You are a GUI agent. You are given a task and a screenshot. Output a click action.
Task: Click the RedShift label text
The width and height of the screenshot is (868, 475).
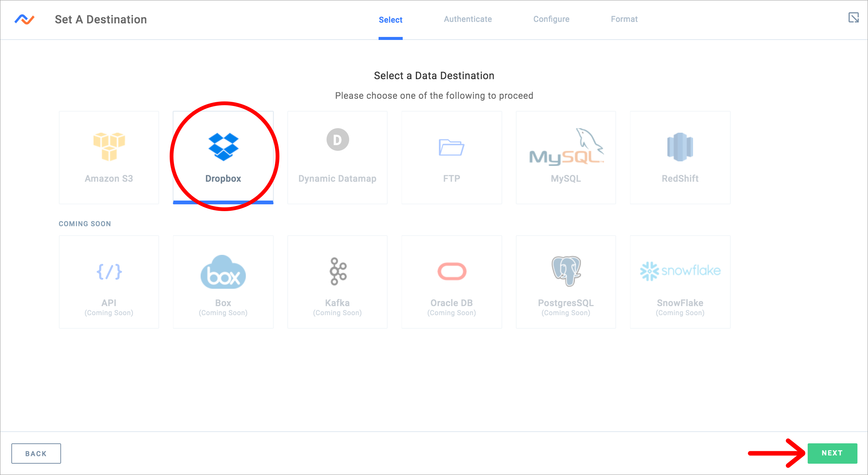click(x=680, y=179)
